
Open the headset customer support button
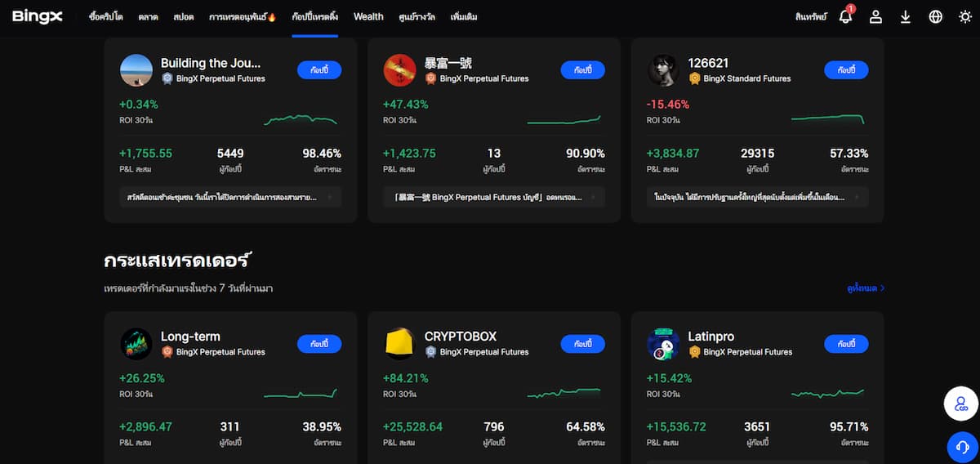click(963, 447)
